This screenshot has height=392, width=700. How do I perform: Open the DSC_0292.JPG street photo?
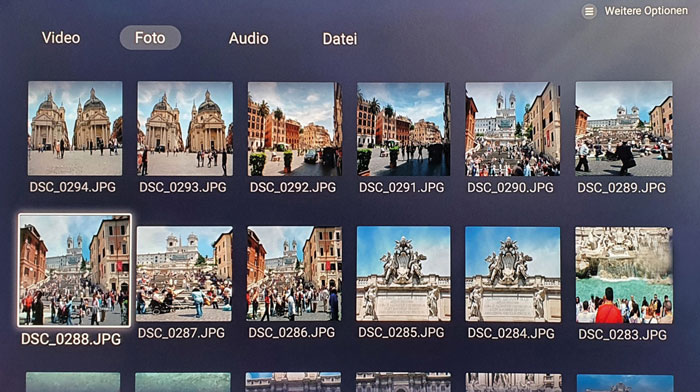point(295,129)
